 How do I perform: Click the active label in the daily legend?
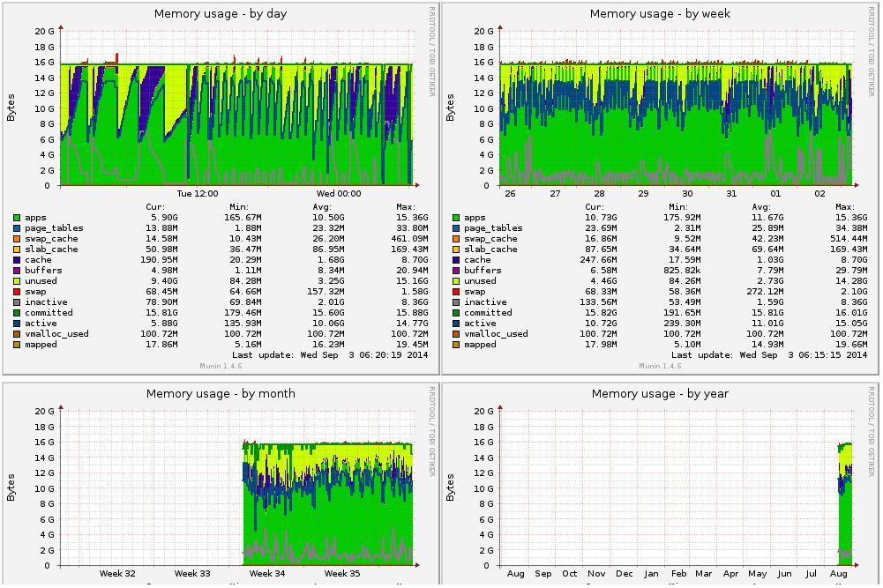click(x=41, y=324)
